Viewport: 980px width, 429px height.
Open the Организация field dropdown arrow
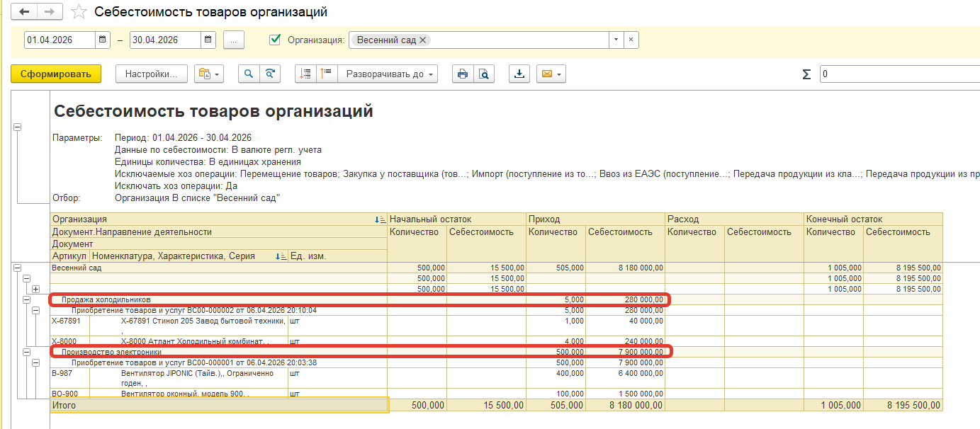point(616,40)
